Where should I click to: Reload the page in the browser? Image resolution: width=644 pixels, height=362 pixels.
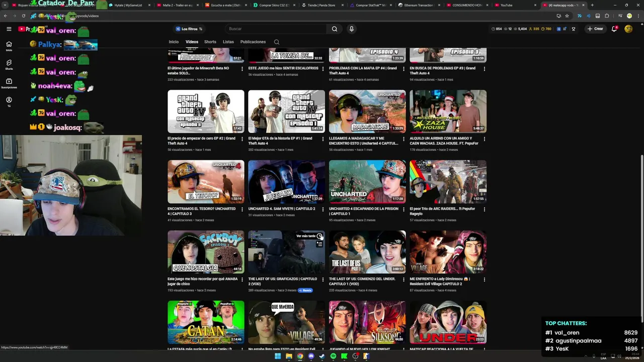pyautogui.click(x=23, y=16)
